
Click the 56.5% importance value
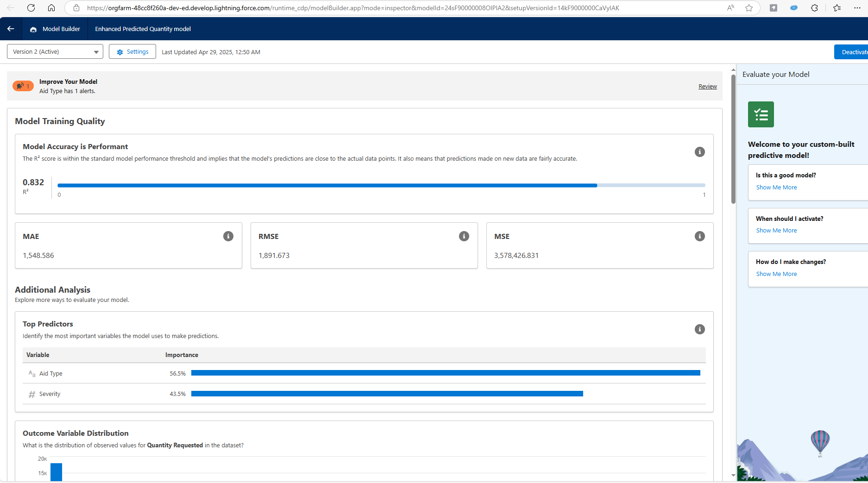[x=178, y=374]
